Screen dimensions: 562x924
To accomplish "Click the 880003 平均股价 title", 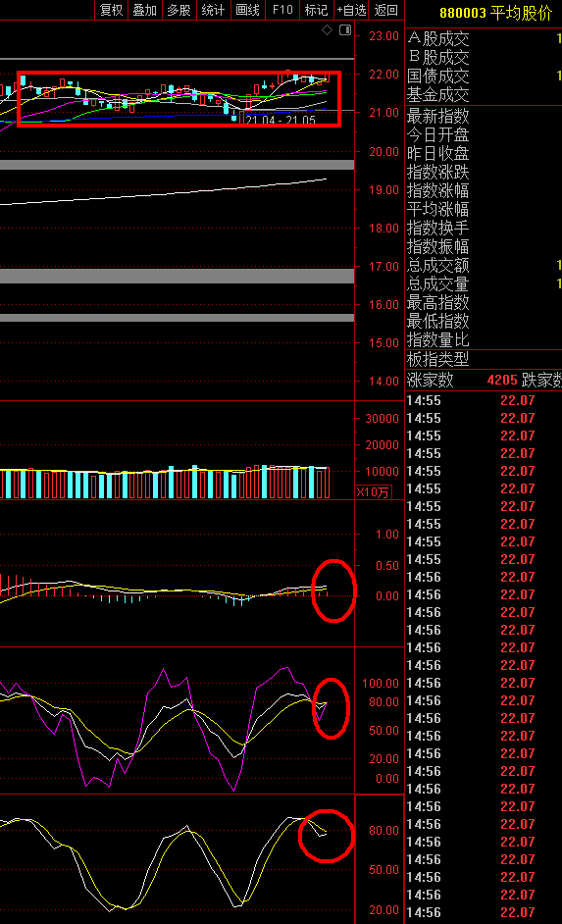I will click(496, 13).
